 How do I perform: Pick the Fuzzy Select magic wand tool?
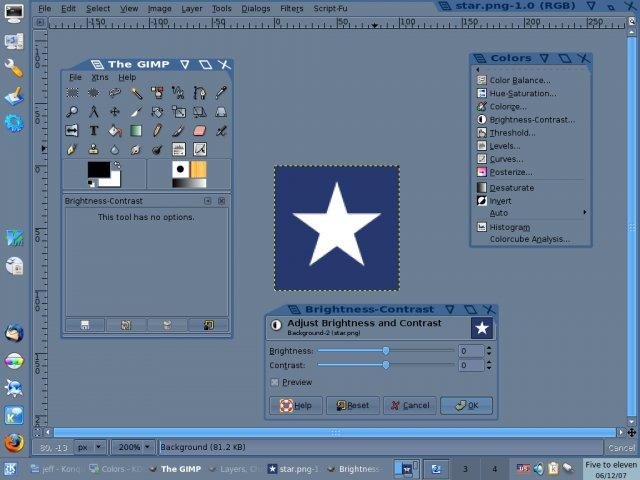click(136, 93)
